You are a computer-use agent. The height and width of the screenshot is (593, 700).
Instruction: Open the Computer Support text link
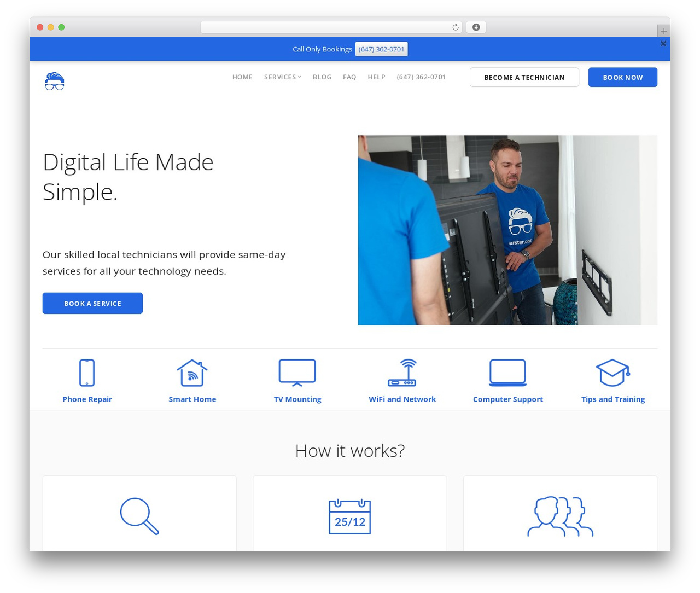[507, 399]
